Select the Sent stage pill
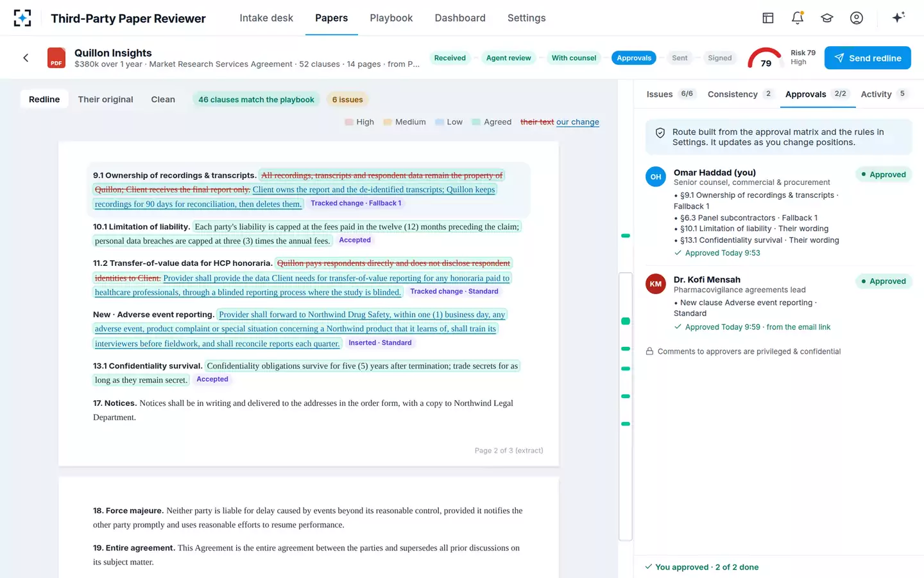Viewport: 924px width, 578px height. [680, 58]
